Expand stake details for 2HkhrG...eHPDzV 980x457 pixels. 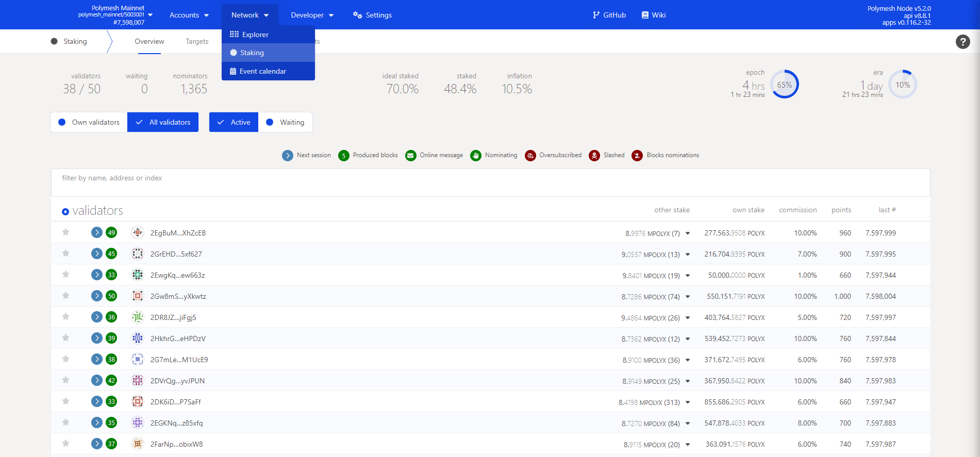point(688,339)
